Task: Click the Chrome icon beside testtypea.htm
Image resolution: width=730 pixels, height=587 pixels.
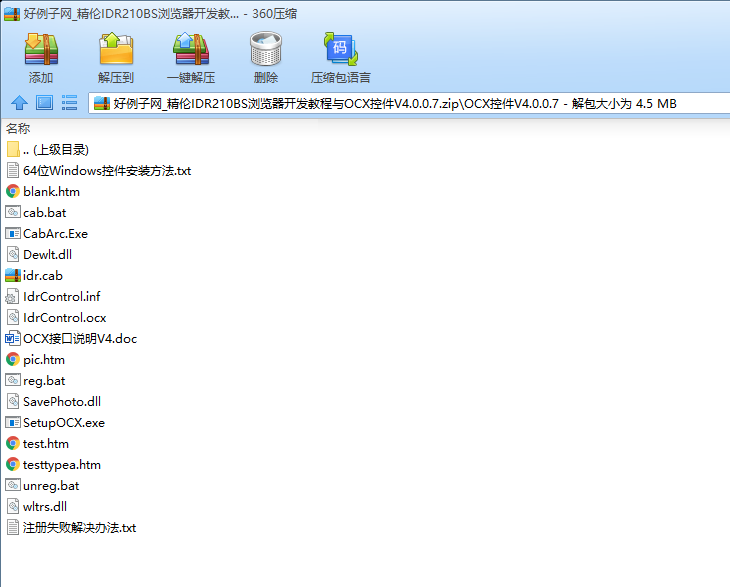Action: (x=13, y=465)
